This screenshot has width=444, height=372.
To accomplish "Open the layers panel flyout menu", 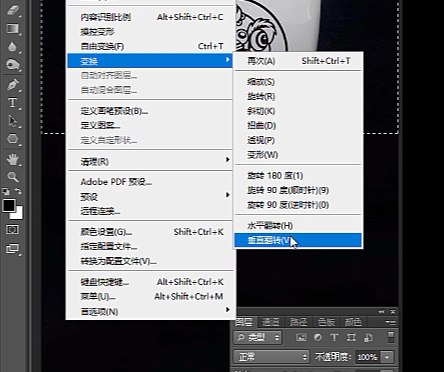I will [390, 322].
